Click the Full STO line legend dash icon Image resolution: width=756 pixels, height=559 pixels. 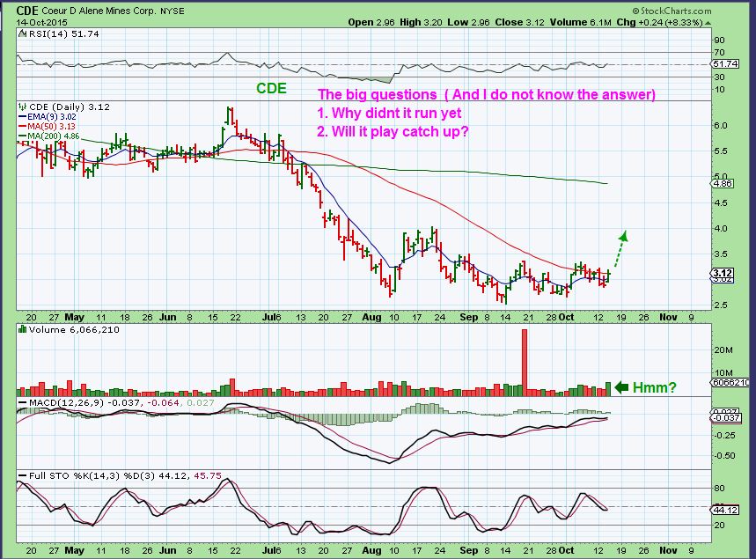pyautogui.click(x=22, y=475)
